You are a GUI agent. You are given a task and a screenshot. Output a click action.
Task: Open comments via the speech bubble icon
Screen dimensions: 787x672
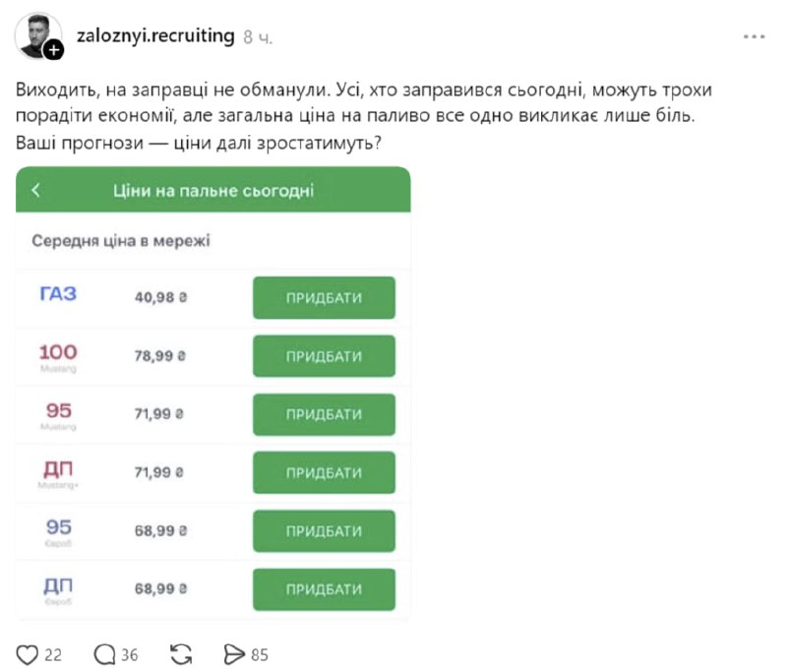(104, 654)
